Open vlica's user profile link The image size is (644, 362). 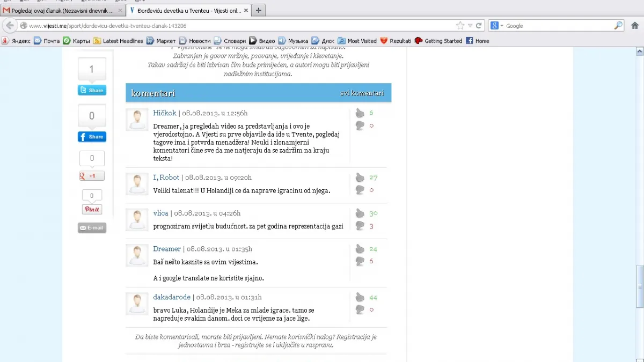(x=160, y=213)
